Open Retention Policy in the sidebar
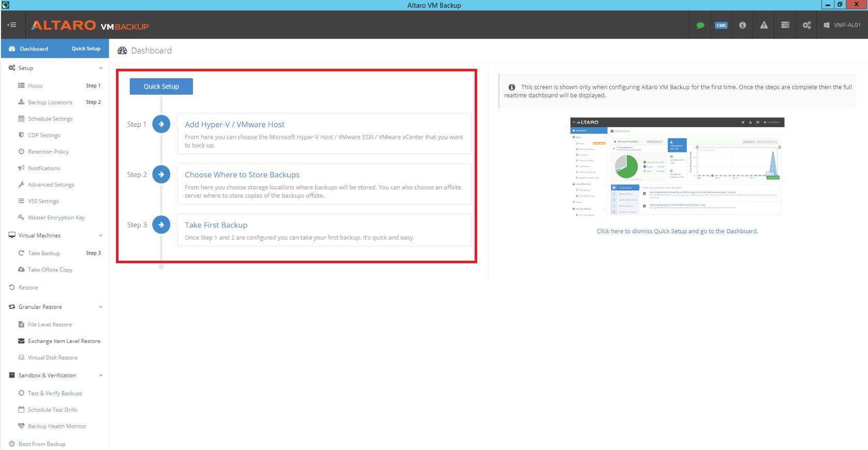The width and height of the screenshot is (868, 450). 48,152
